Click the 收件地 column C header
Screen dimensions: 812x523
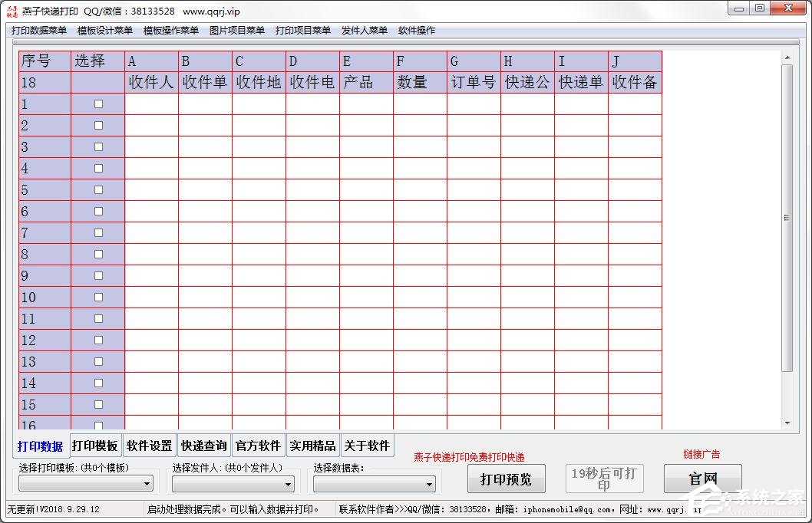[259, 83]
